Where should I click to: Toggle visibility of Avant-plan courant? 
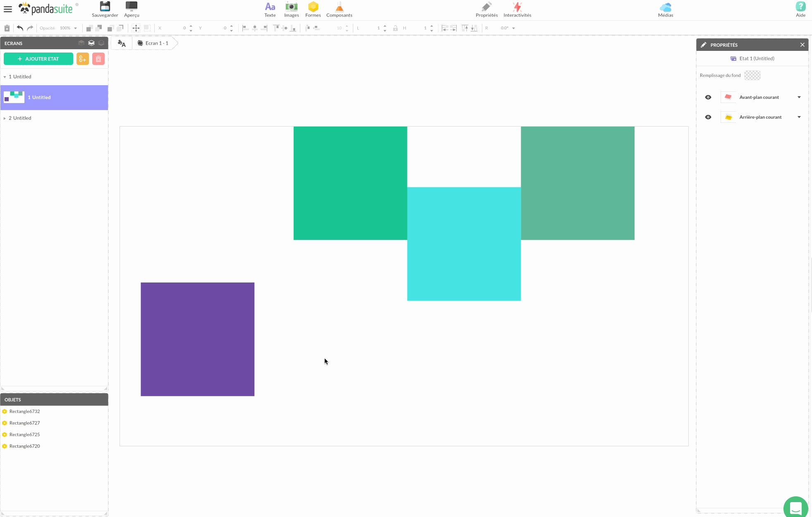coord(708,97)
